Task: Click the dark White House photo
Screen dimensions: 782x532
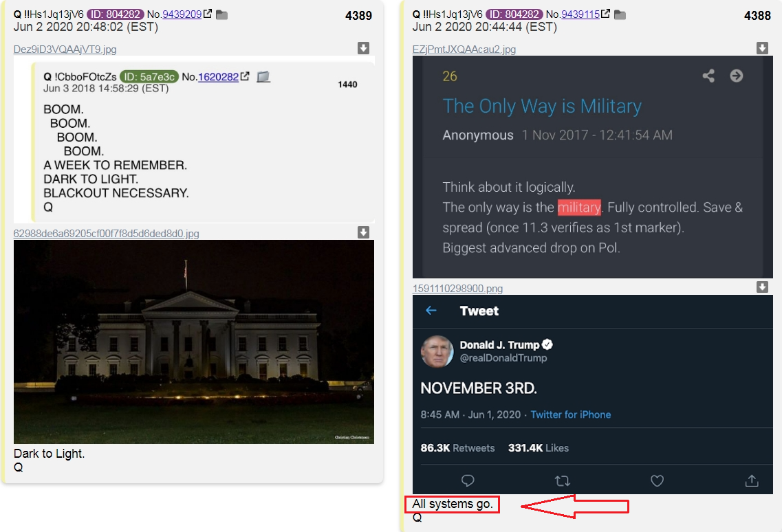Action: coord(193,342)
